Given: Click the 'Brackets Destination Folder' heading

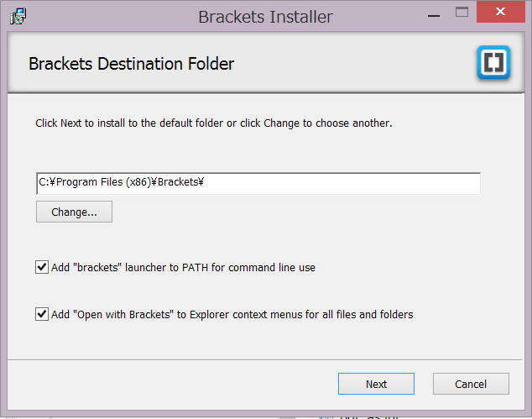Looking at the screenshot, I should pyautogui.click(x=131, y=64).
